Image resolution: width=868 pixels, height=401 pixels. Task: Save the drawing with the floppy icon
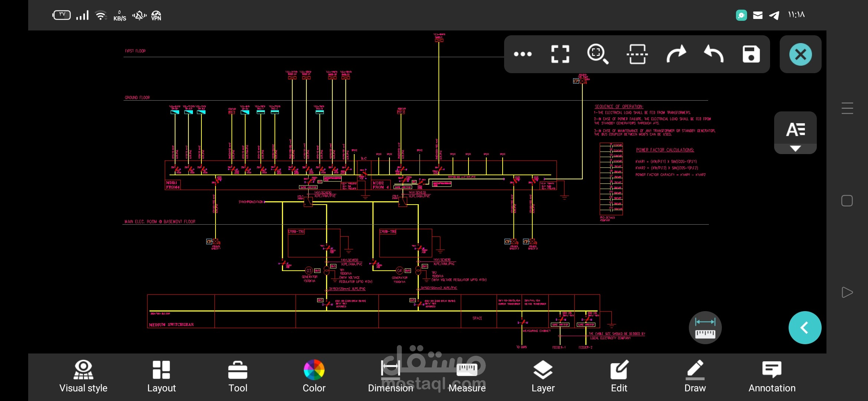(x=751, y=54)
